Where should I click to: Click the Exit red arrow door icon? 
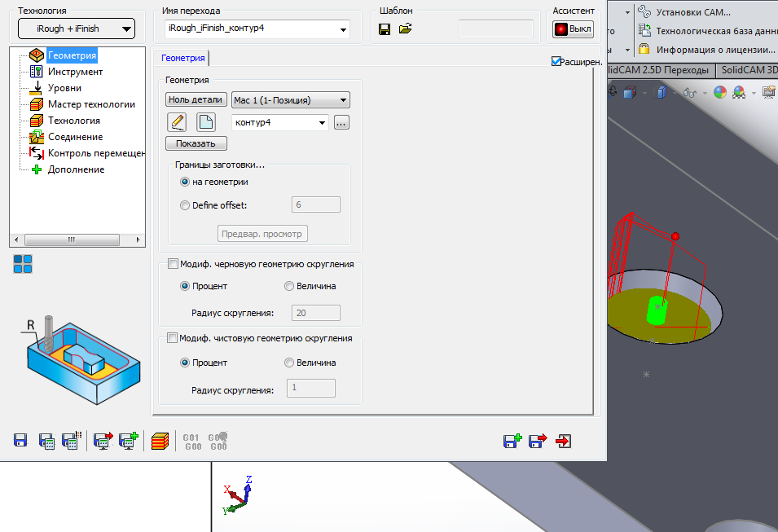click(564, 441)
